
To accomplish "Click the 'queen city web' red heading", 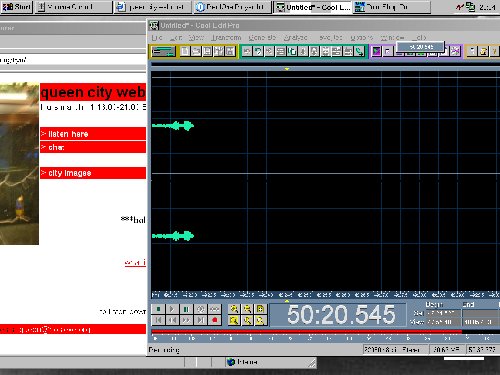I will point(93,92).
